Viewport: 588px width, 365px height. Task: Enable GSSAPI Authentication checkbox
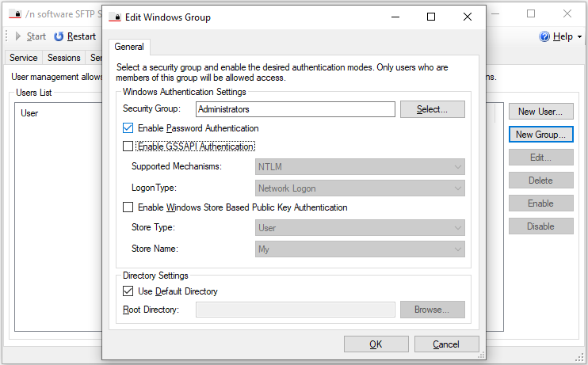pos(128,146)
